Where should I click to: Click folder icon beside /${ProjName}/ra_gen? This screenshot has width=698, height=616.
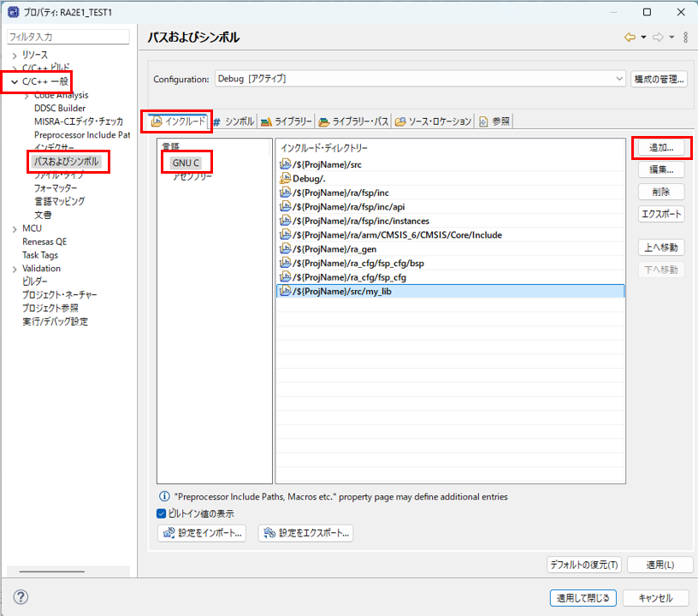click(x=286, y=249)
